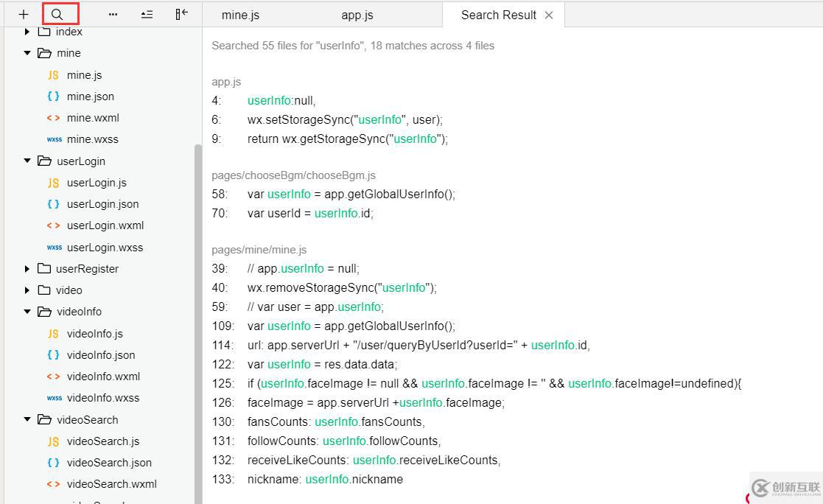Expand the video folder arrow

27,290
